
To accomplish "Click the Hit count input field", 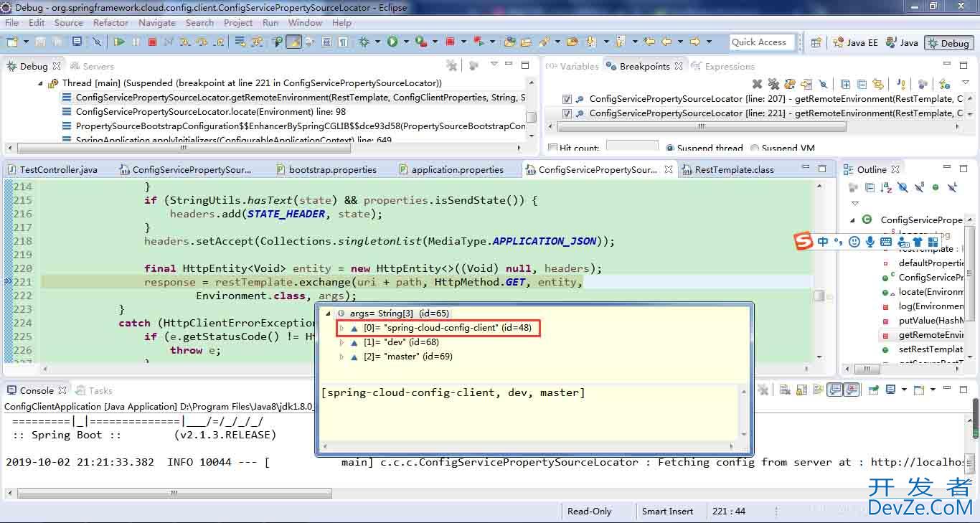I will pos(632,147).
